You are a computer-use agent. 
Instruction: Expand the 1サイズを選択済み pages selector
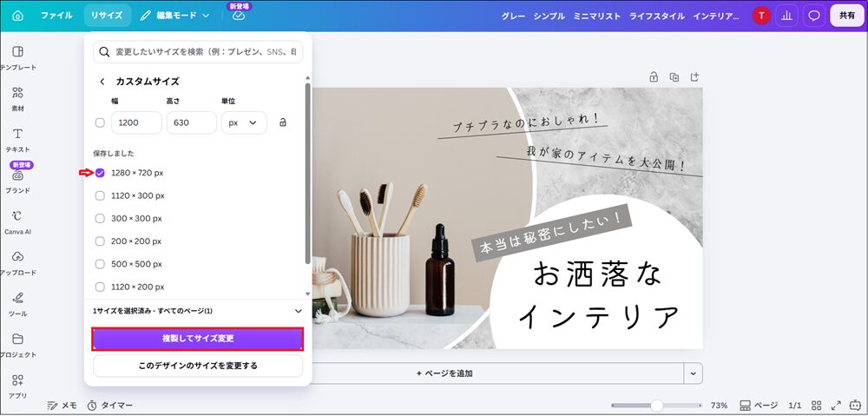click(198, 311)
